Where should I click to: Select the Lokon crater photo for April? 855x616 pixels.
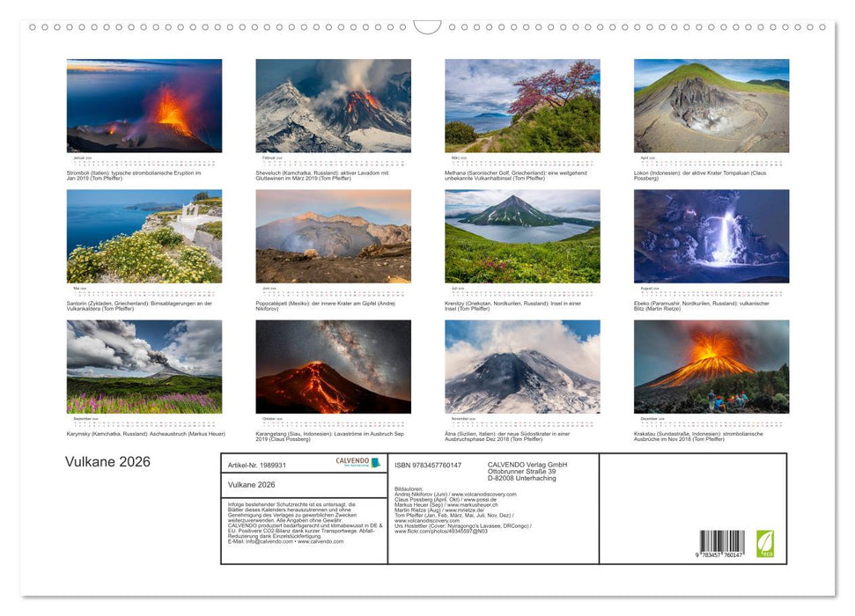coord(711,106)
